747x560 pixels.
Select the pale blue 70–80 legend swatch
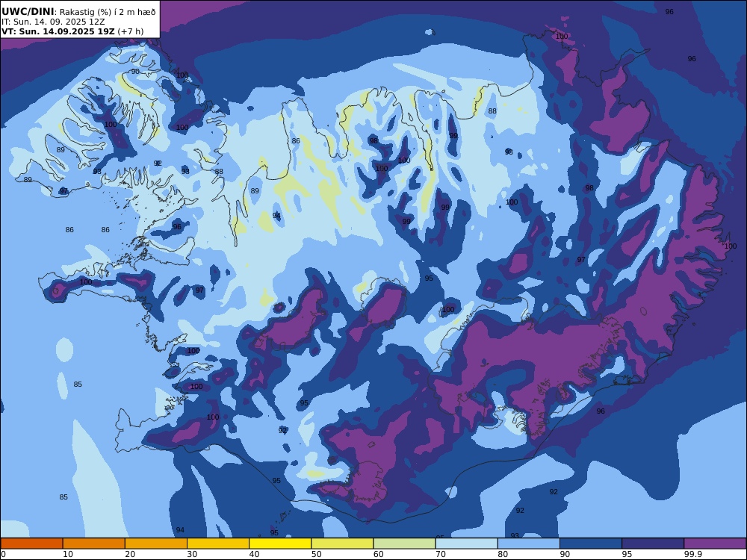coord(467,544)
